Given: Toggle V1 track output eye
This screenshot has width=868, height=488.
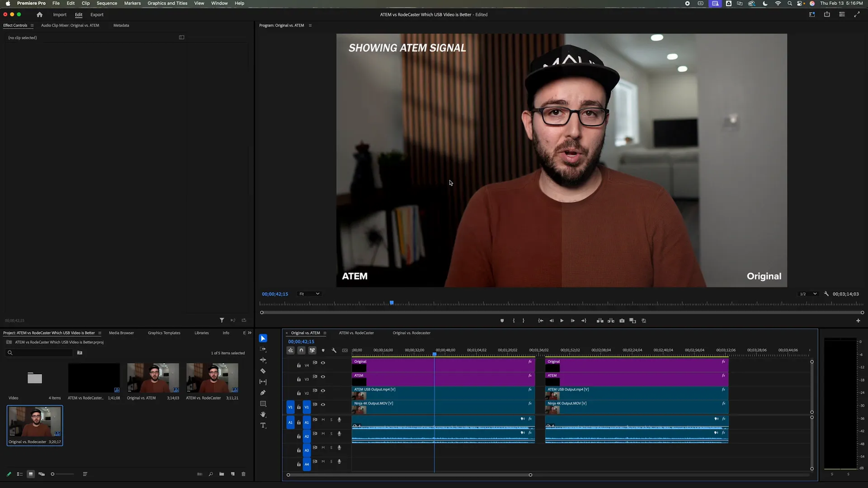Looking at the screenshot, I should [323, 404].
